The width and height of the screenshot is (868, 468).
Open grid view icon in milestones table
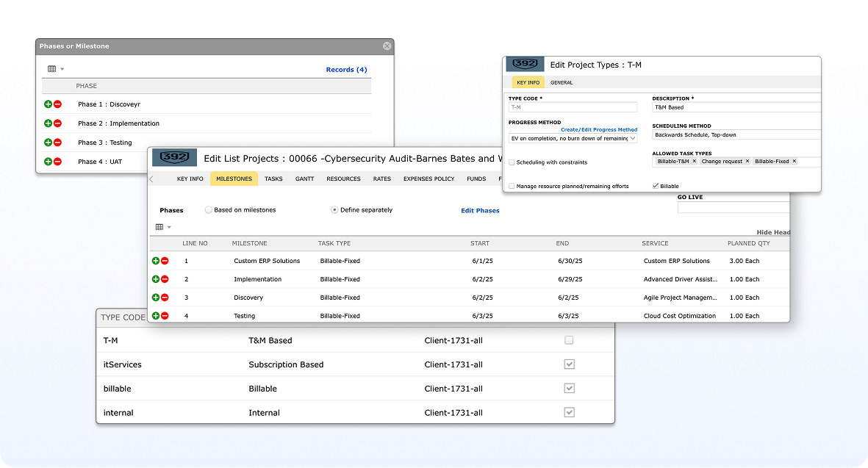click(x=159, y=227)
